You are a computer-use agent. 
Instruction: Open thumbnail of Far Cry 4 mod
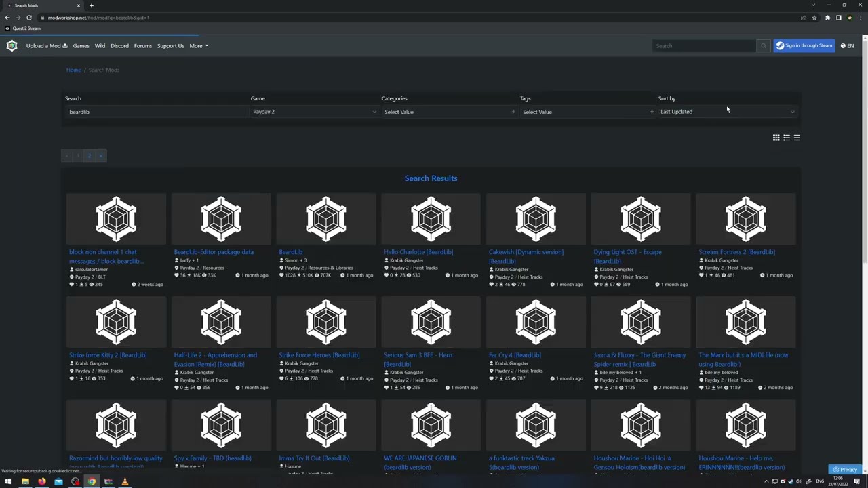[x=536, y=321]
